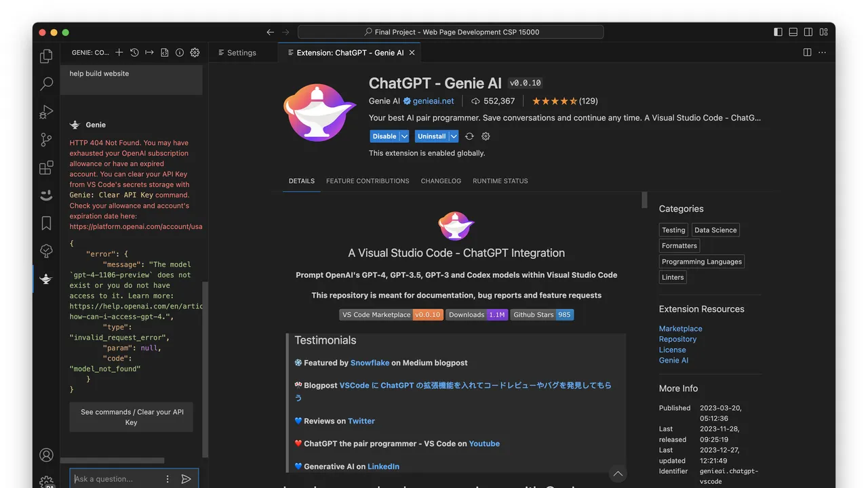The image size is (868, 488).
Task: Click See commands / Clear your API Key
Action: pyautogui.click(x=132, y=417)
